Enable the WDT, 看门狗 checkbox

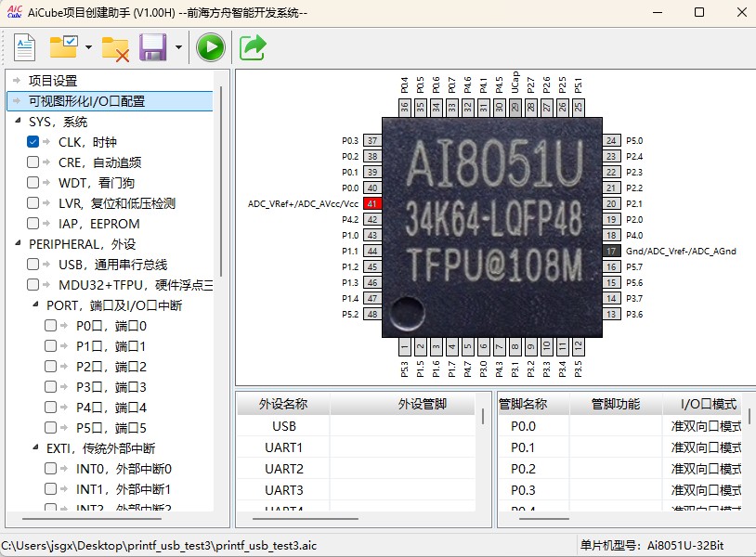(33, 182)
